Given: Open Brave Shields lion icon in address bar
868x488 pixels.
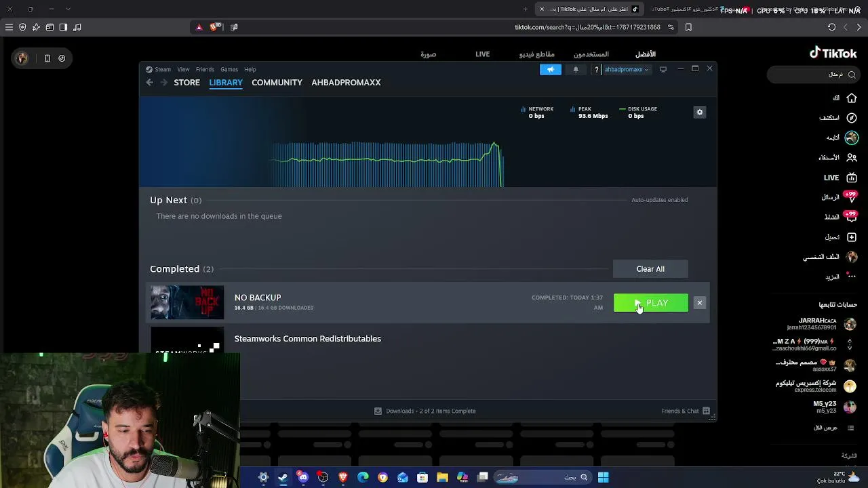Looking at the screenshot, I should (214, 27).
